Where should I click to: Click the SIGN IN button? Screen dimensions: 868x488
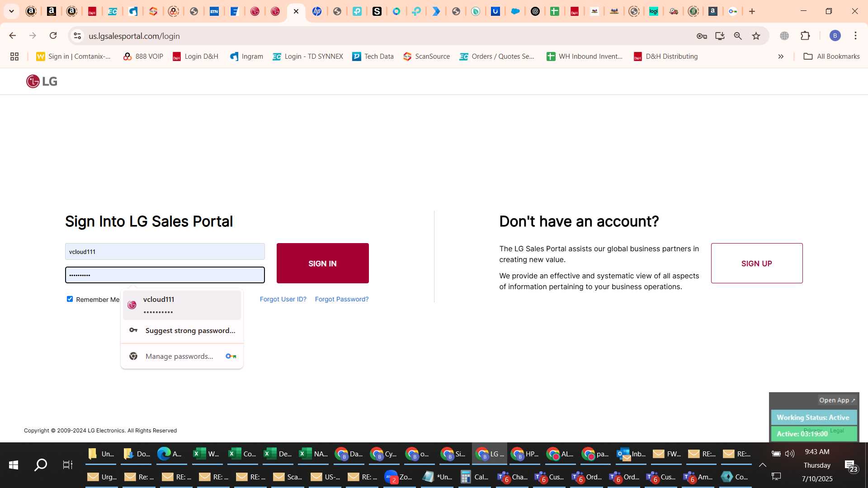point(322,263)
